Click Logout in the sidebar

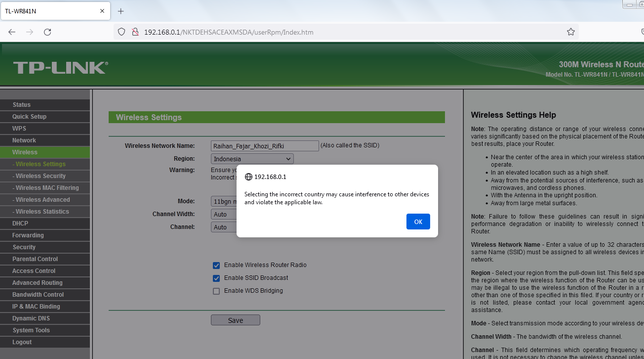pyautogui.click(x=45, y=342)
